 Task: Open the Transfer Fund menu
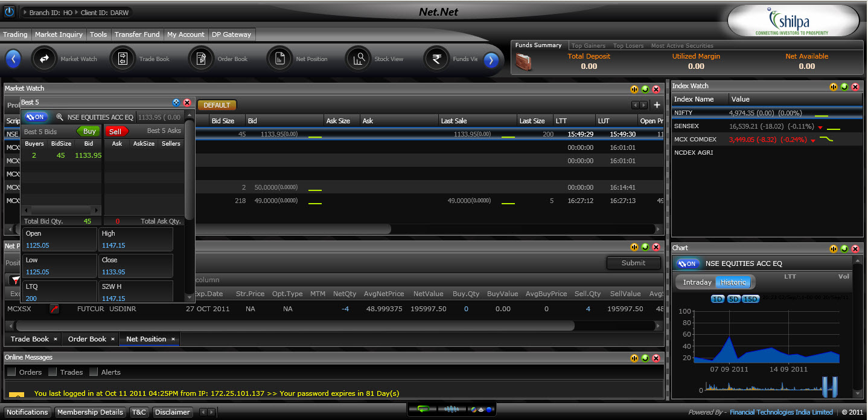pos(137,34)
